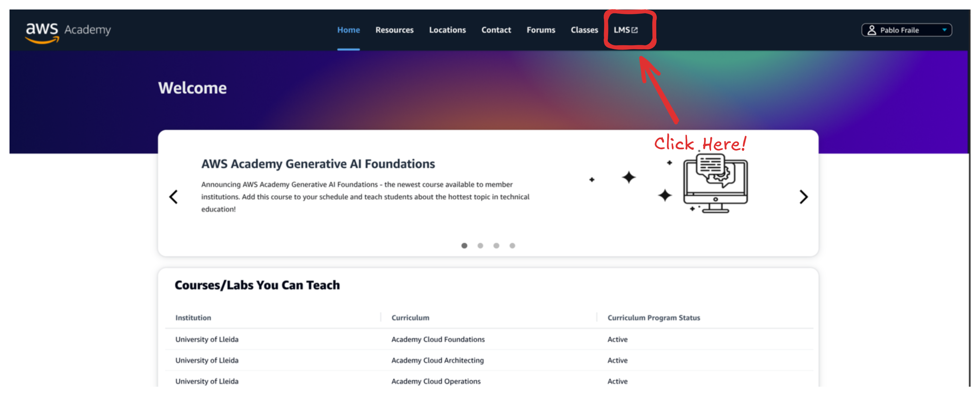Open the Contact page
This screenshot has width=980, height=396.
[496, 30]
